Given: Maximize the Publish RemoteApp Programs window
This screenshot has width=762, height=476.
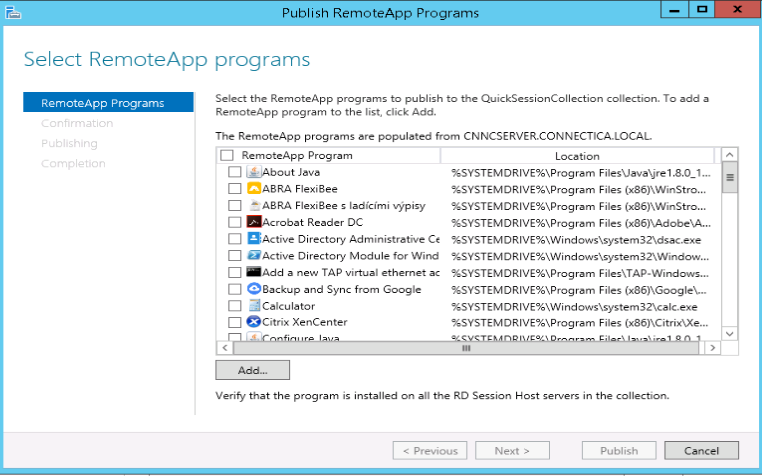Looking at the screenshot, I should click(x=702, y=9).
